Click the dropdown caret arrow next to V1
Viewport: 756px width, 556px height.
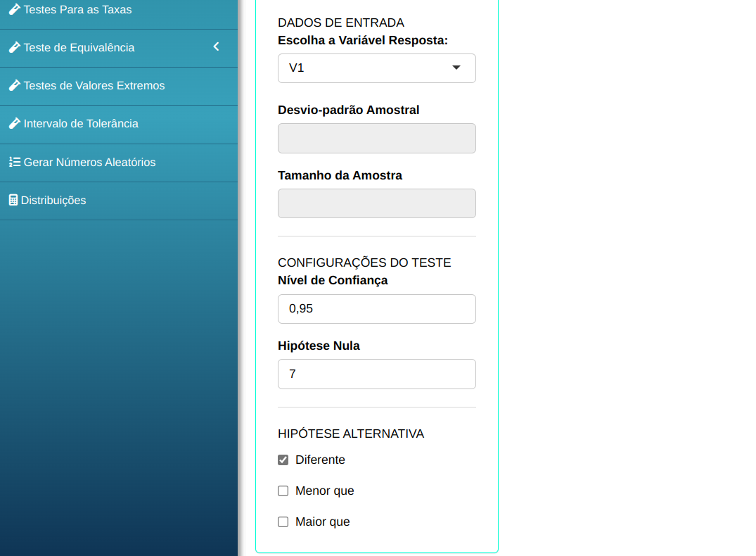[456, 68]
